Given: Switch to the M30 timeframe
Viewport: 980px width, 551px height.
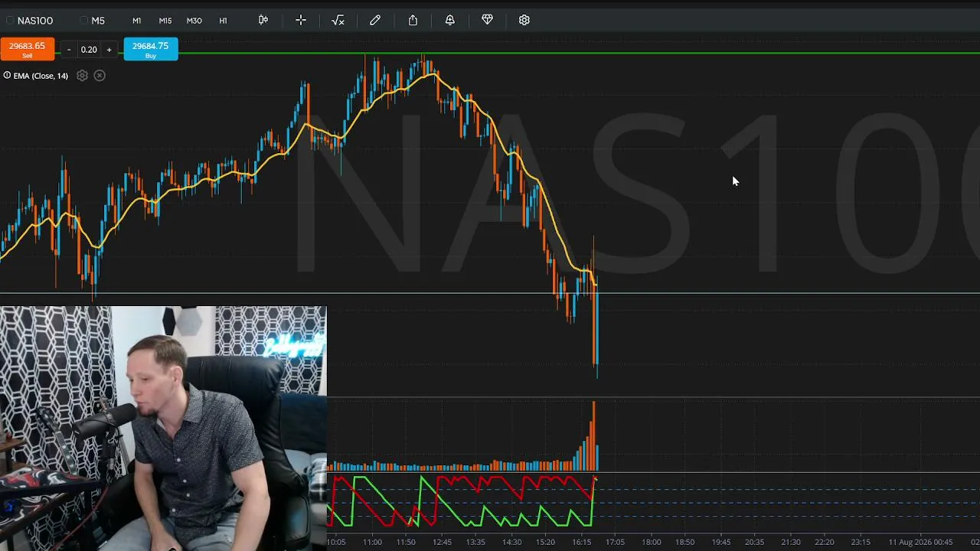Looking at the screenshot, I should (194, 21).
